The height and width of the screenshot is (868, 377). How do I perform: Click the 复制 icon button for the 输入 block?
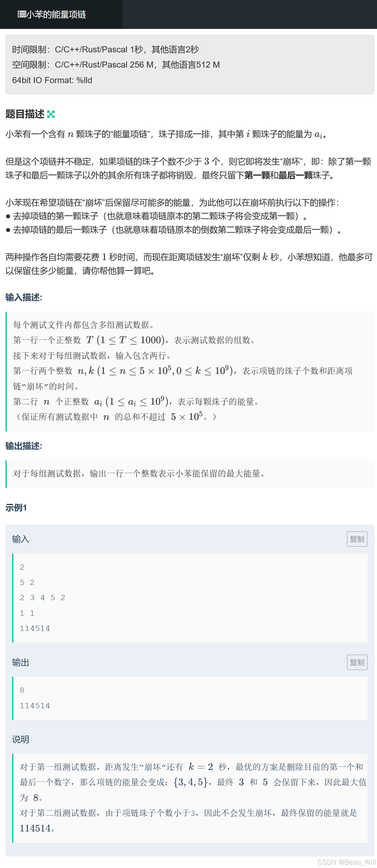(357, 539)
